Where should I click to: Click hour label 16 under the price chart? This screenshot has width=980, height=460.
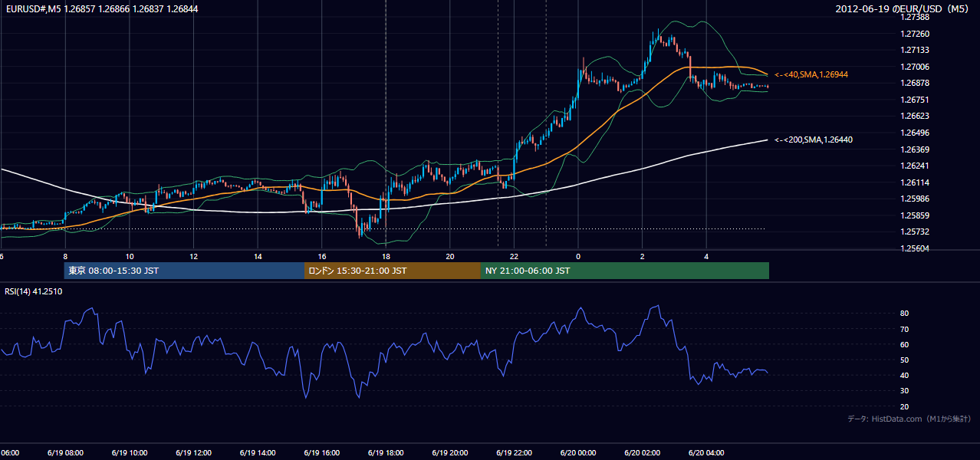[x=322, y=256]
